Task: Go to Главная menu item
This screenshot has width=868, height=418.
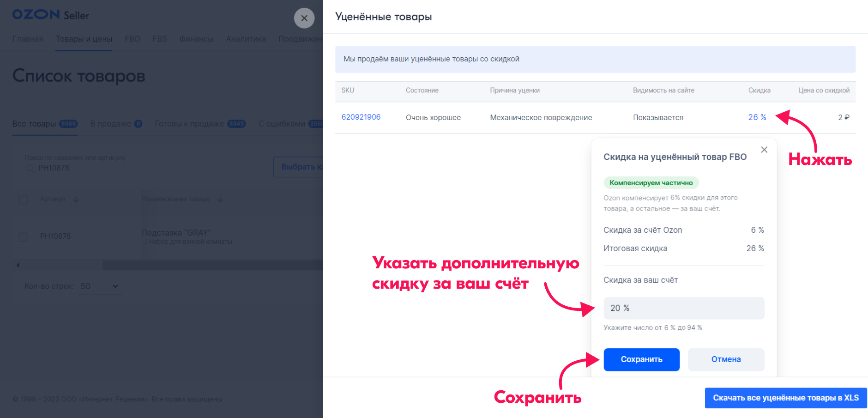Action: click(x=28, y=39)
